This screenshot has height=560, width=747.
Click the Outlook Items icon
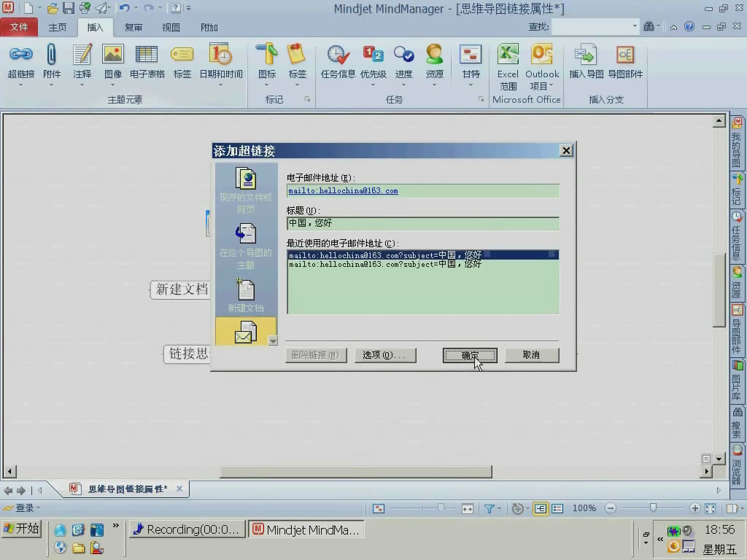(x=542, y=54)
